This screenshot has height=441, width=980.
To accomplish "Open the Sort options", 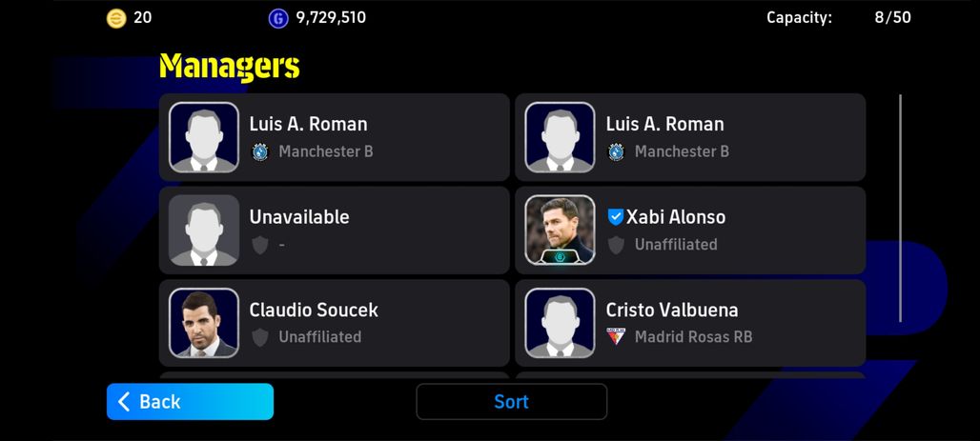I will [511, 402].
